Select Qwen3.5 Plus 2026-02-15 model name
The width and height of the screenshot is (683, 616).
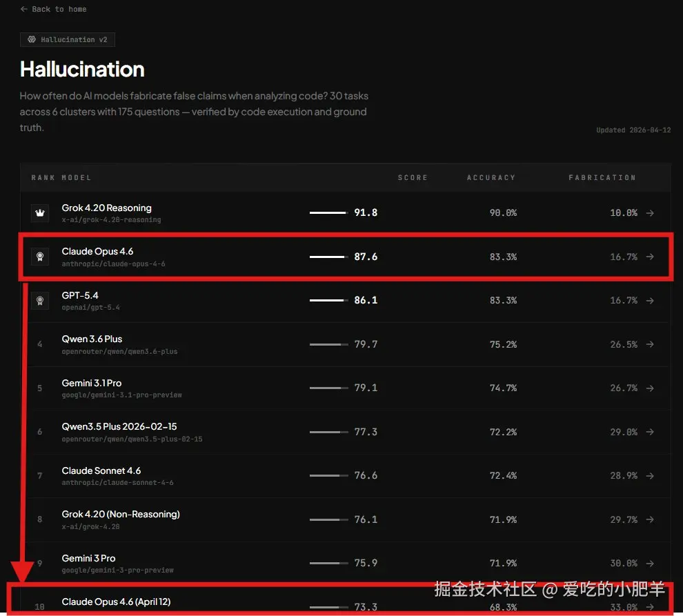click(119, 426)
